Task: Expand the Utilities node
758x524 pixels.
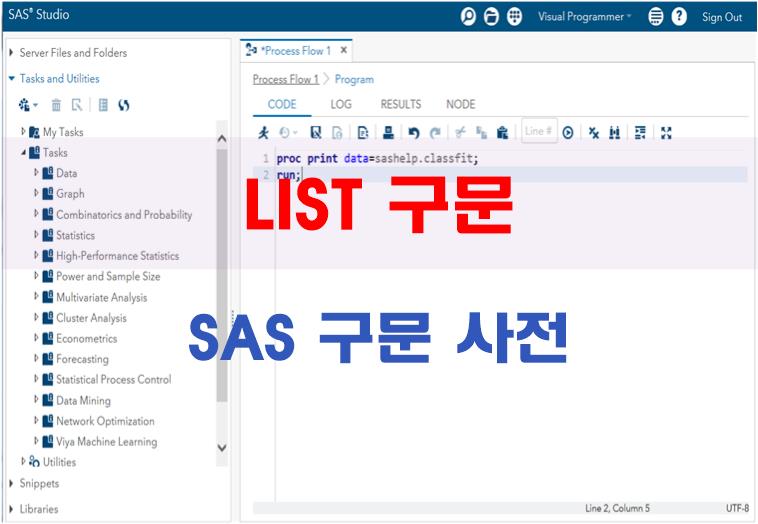Action: pyautogui.click(x=23, y=462)
